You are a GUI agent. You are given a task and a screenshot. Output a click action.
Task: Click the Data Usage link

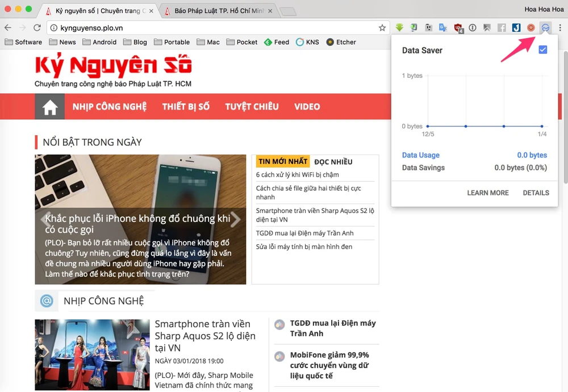(x=420, y=155)
